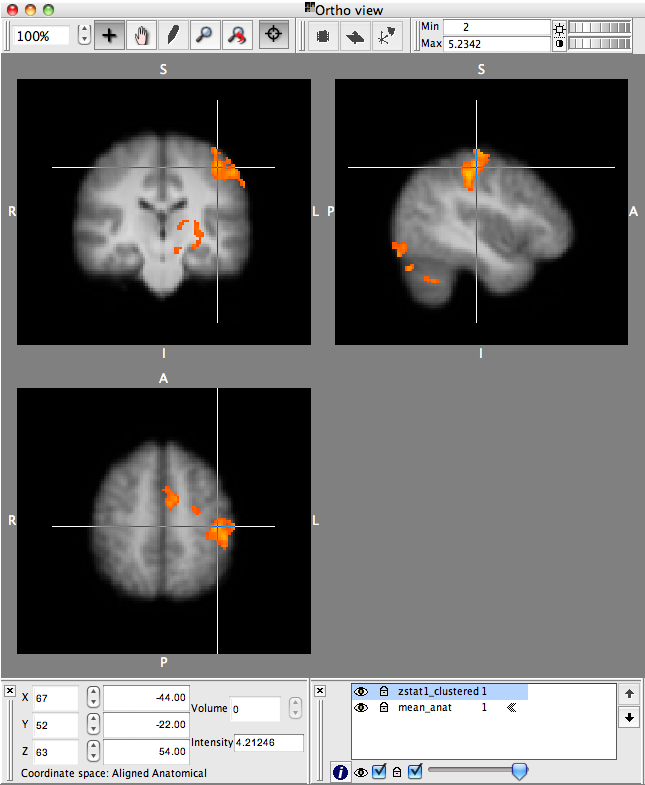Step the X voxel coordinate spinner
Screen dimensions: 645x785
click(93, 697)
